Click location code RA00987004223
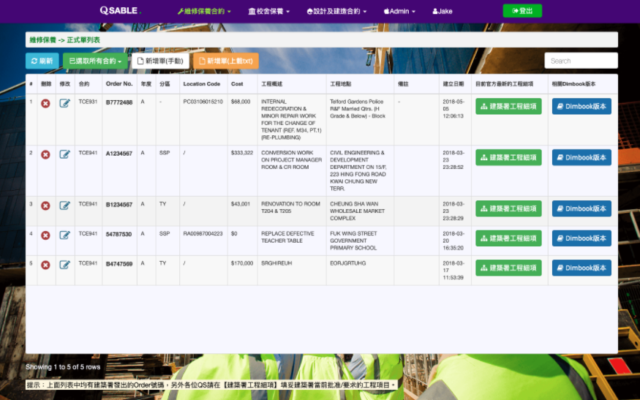Viewport: 640px width, 400px height. (x=203, y=233)
